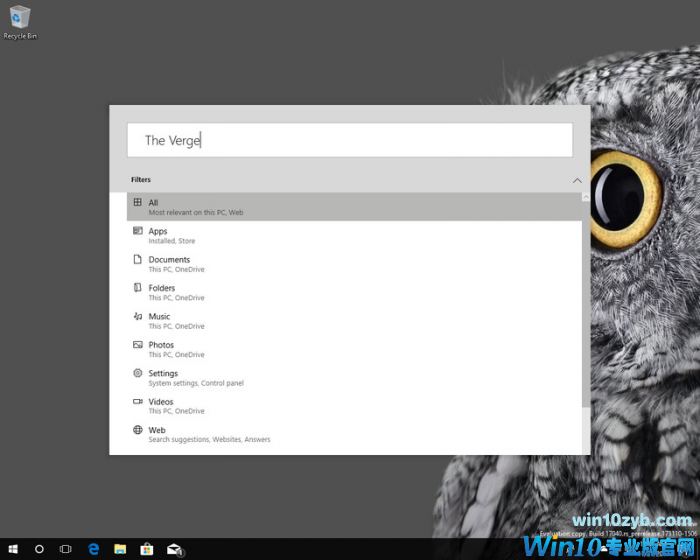Choose the Settings filter option
700x560 pixels.
350,377
